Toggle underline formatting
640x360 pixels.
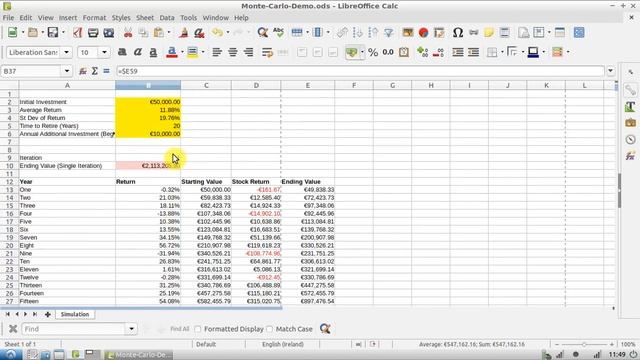click(153, 52)
